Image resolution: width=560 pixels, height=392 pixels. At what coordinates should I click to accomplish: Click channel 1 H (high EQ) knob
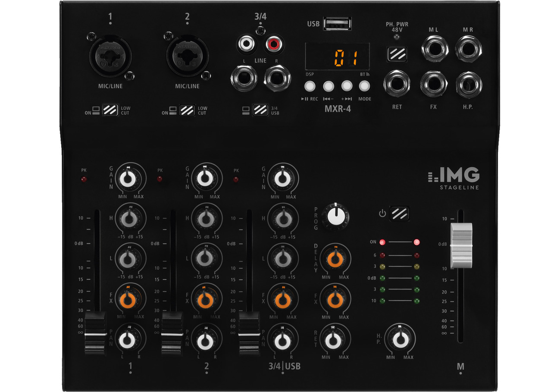(128, 219)
